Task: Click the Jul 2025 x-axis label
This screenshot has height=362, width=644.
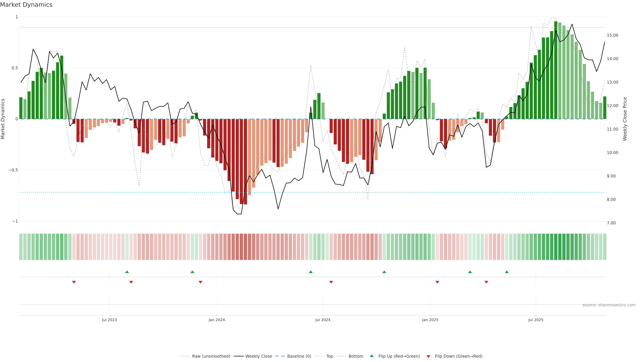Action: [x=536, y=320]
